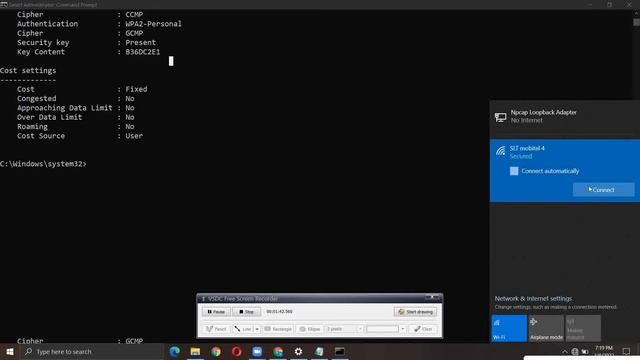The image size is (640, 360).
Task: Select the Rectangle drawing tool
Action: (x=278, y=329)
